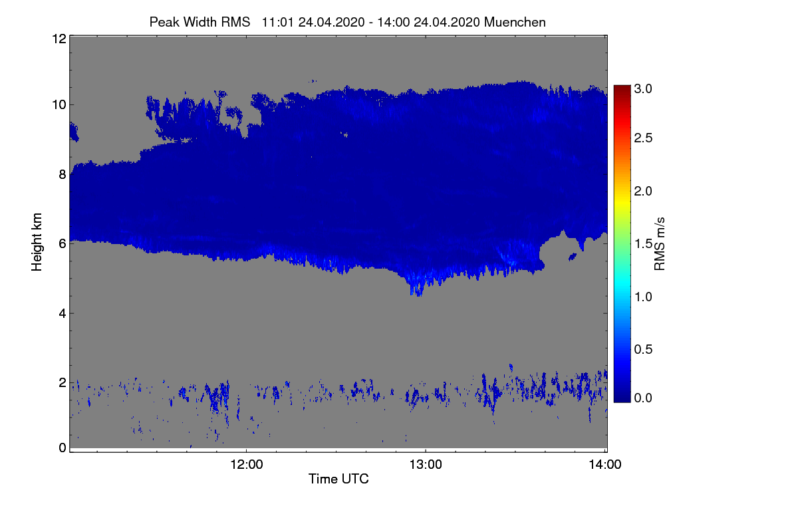
Task: Click the y-axis "6" height tick label
Action: 61,243
